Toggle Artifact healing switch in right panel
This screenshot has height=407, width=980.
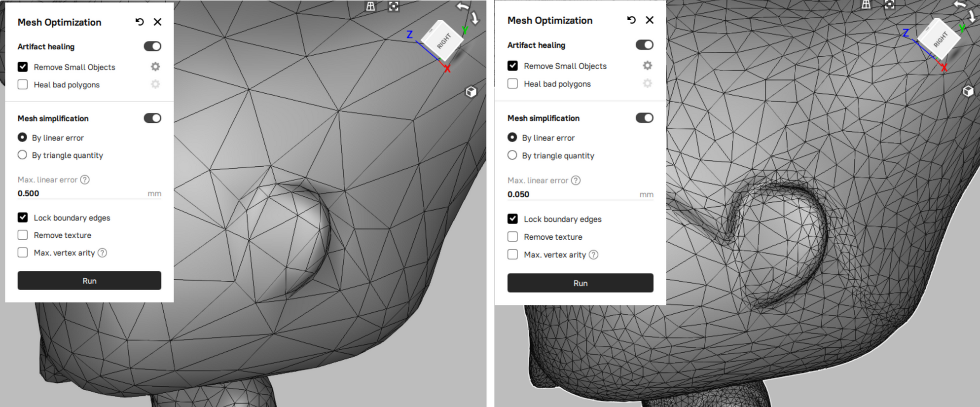(x=645, y=45)
